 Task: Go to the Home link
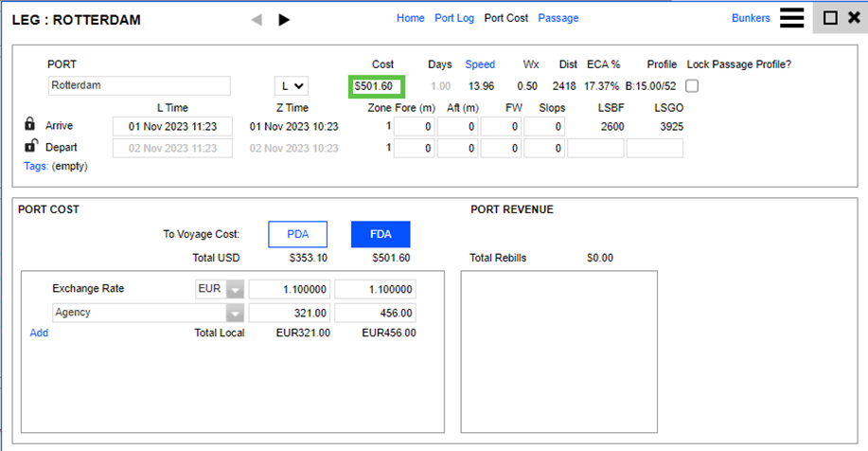410,18
